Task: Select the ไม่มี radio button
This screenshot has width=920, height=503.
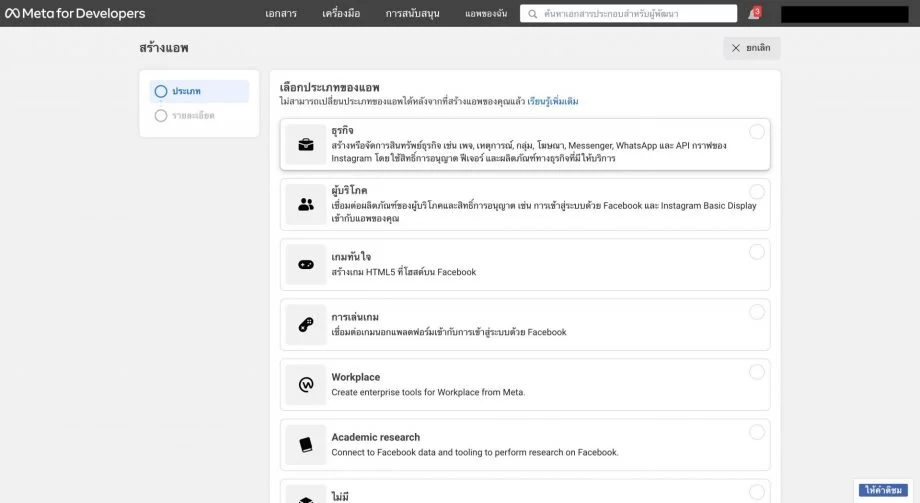Action: [757, 492]
